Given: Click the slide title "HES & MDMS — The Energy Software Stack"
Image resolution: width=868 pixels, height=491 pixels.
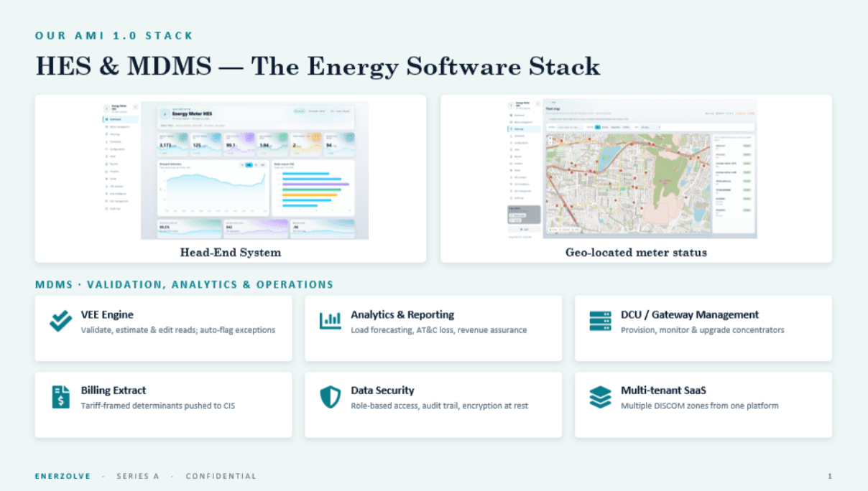Looking at the screenshot, I should tap(318, 67).
